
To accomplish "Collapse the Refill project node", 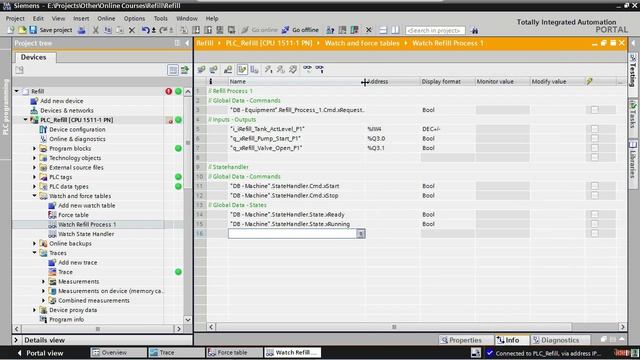I will pos(17,91).
